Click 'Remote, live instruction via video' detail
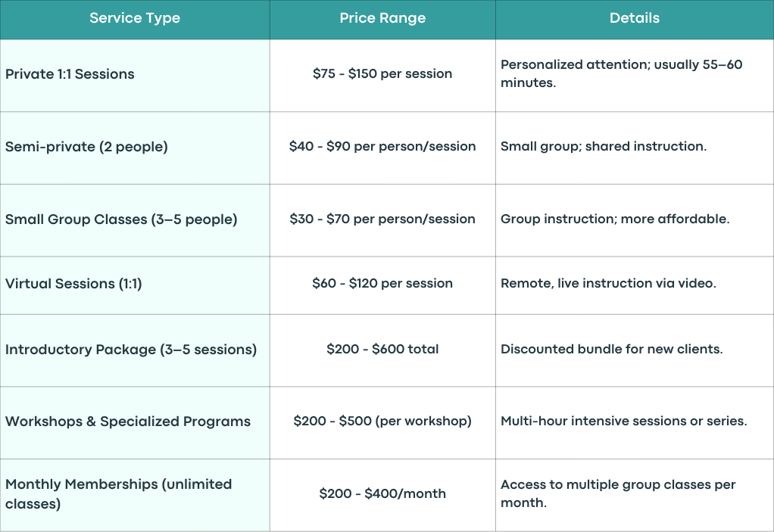The height and width of the screenshot is (532, 774). click(608, 284)
